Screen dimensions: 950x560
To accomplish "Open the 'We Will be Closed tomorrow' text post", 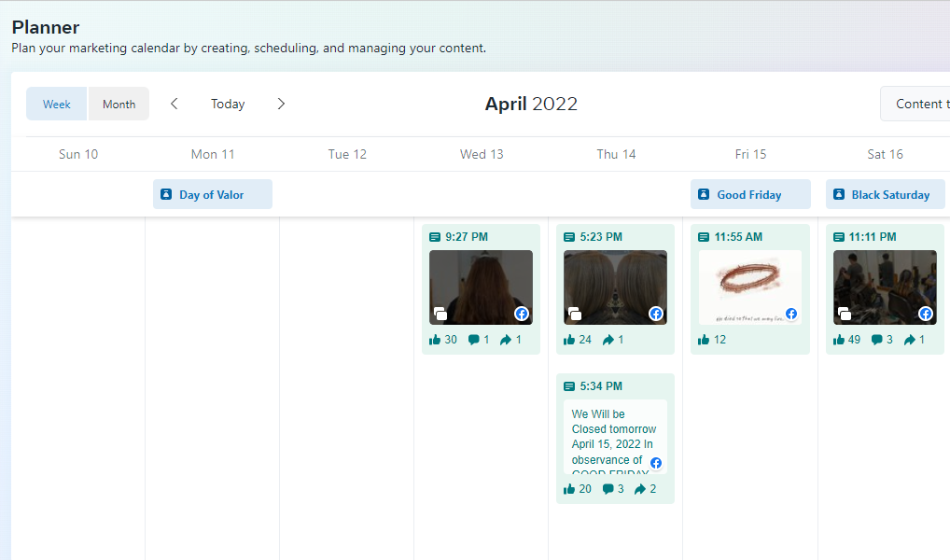I will point(616,437).
